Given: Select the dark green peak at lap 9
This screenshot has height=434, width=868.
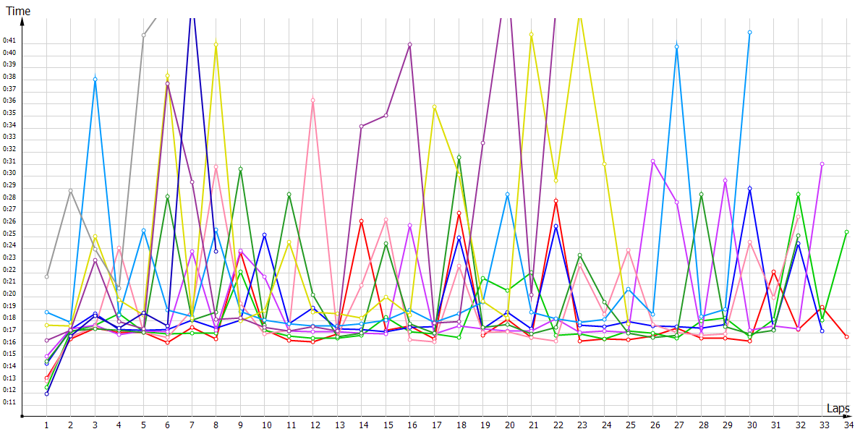Looking at the screenshot, I should (x=240, y=169).
